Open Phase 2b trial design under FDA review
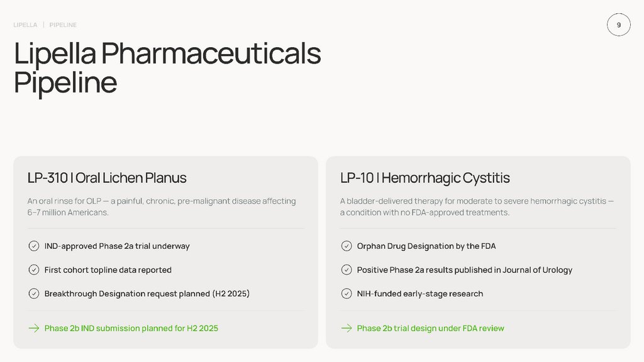644x362 pixels. pos(430,328)
